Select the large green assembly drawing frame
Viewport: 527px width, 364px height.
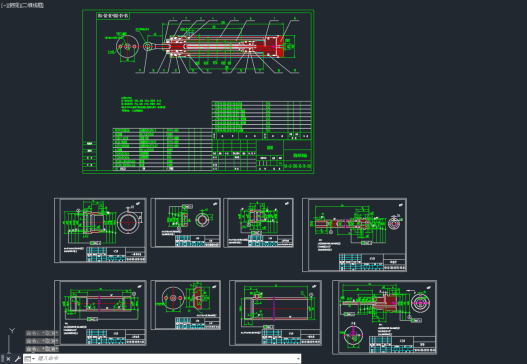coord(198,91)
